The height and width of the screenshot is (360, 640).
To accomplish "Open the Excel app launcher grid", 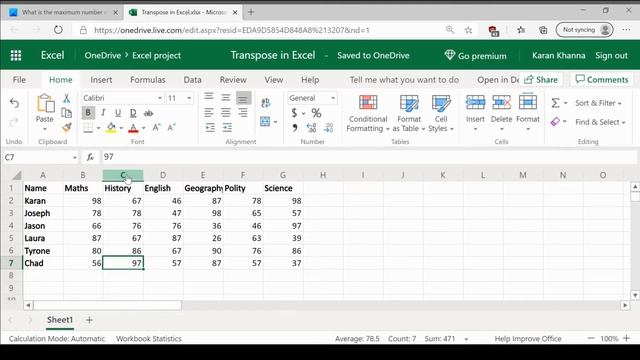I will coord(16,55).
